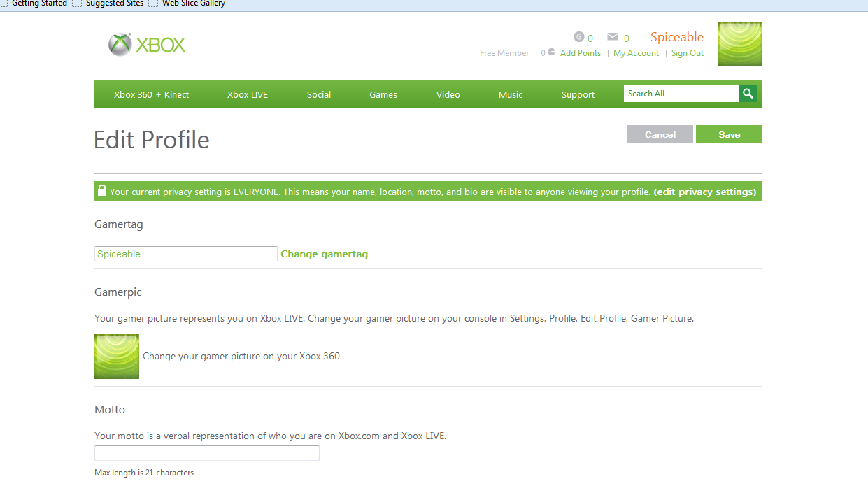This screenshot has width=868, height=495.
Task: Open the Suggested Sites bookmark
Action: (115, 3)
